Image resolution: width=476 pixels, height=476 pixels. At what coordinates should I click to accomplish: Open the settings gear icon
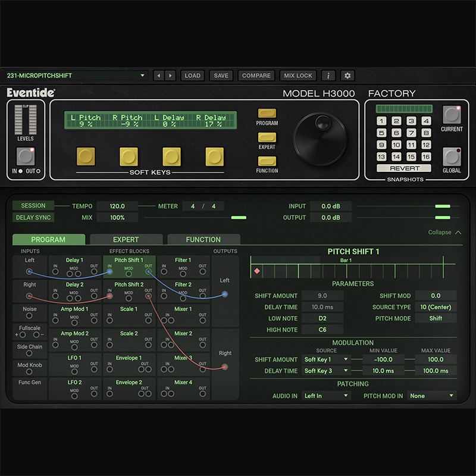pyautogui.click(x=347, y=76)
